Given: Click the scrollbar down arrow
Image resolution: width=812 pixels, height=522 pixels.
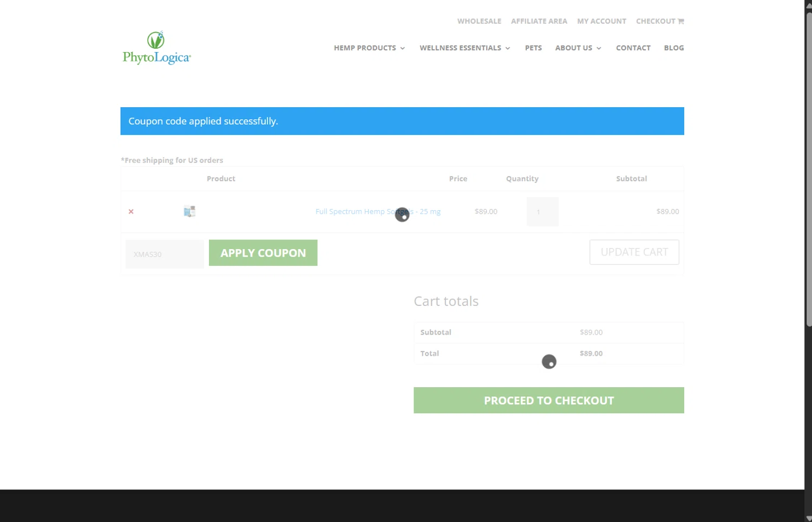Looking at the screenshot, I should (809, 518).
